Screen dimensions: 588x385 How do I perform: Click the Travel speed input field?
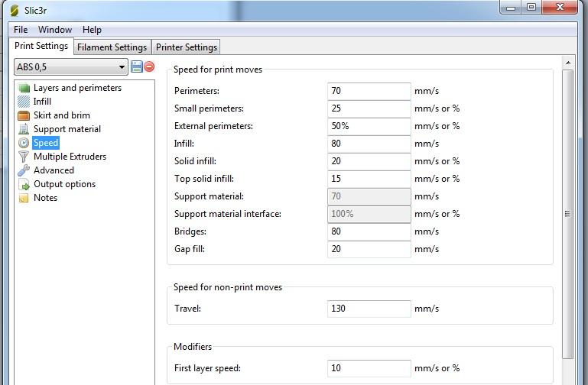369,309
